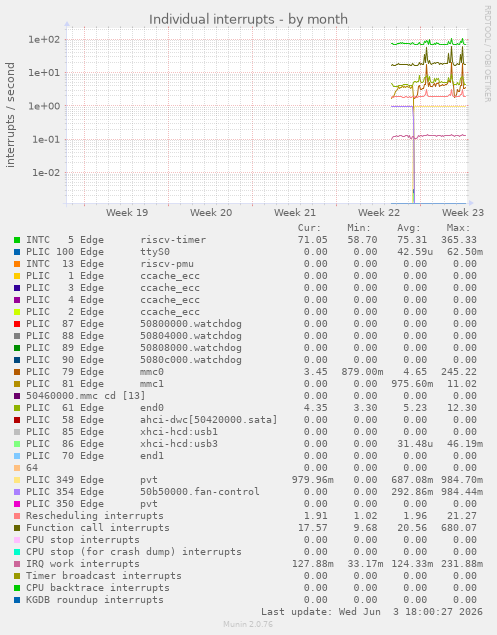Viewport: 497px width, 635px height.
Task: Click the salmon Rescheduling interrupts swatch
Action: click(17, 516)
